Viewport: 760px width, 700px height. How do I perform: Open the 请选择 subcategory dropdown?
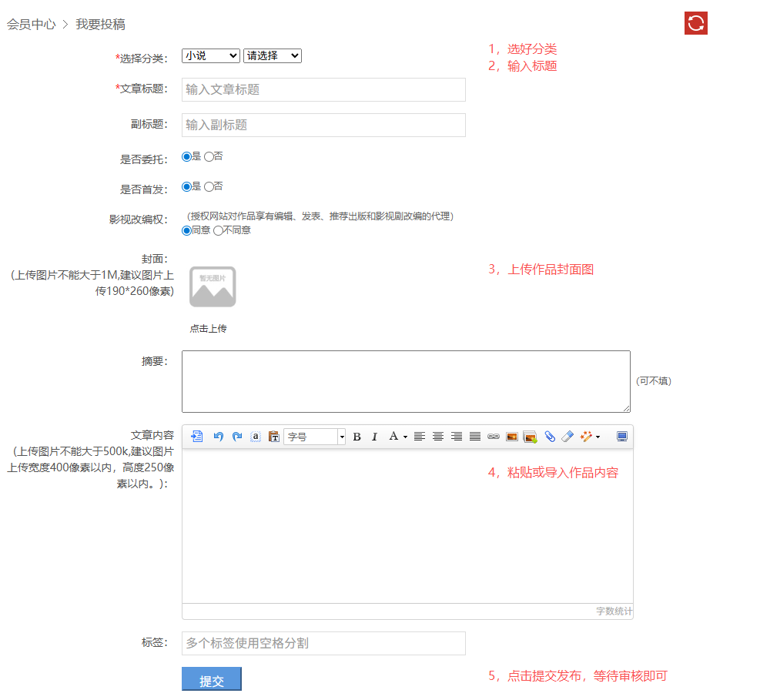273,55
